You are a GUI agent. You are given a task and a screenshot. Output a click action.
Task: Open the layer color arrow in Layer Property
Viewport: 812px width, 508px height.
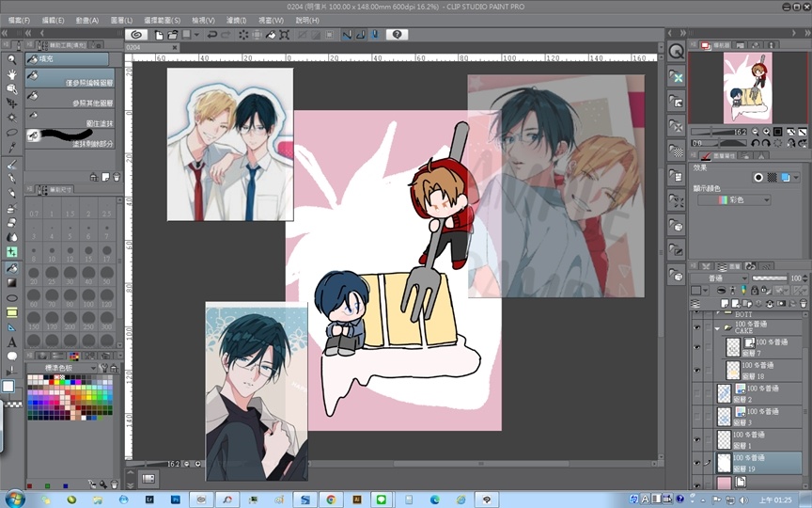point(796,177)
